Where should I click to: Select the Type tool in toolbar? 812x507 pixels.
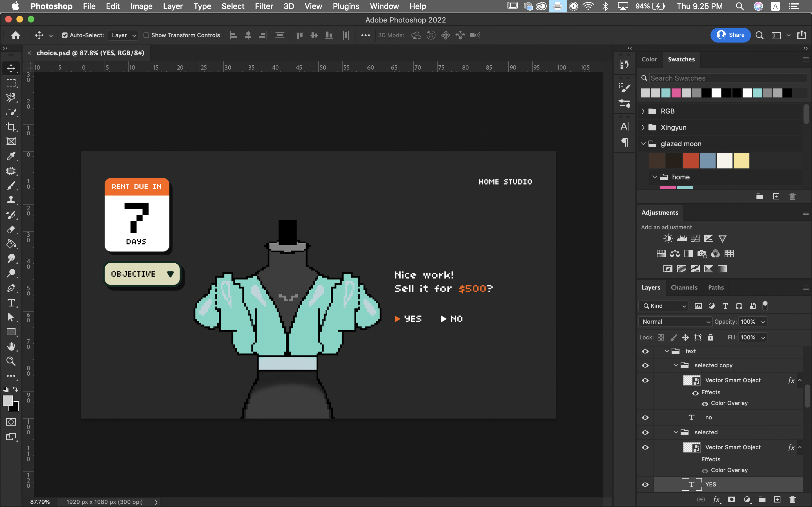[x=11, y=303]
